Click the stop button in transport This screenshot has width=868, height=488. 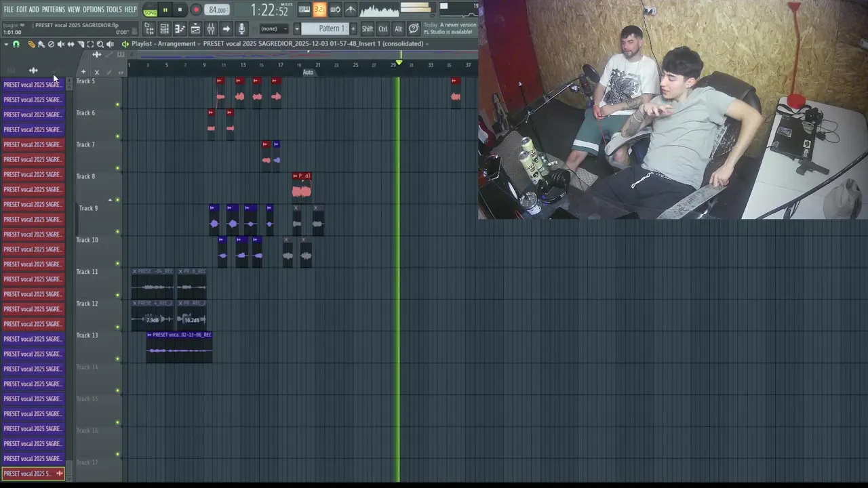[x=180, y=9]
